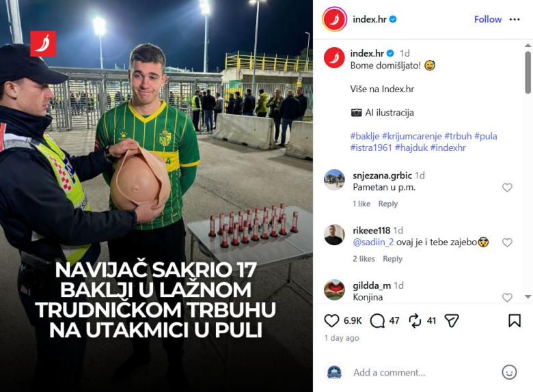Open the #baklje hashtag
The image size is (533, 392).
click(x=365, y=136)
